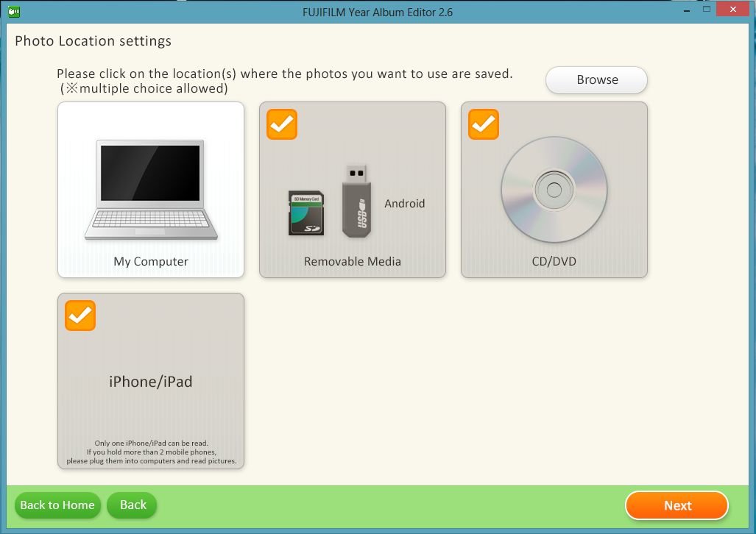Uncheck the iPhone/iPad checkbox
This screenshot has height=534, width=756.
click(x=80, y=316)
